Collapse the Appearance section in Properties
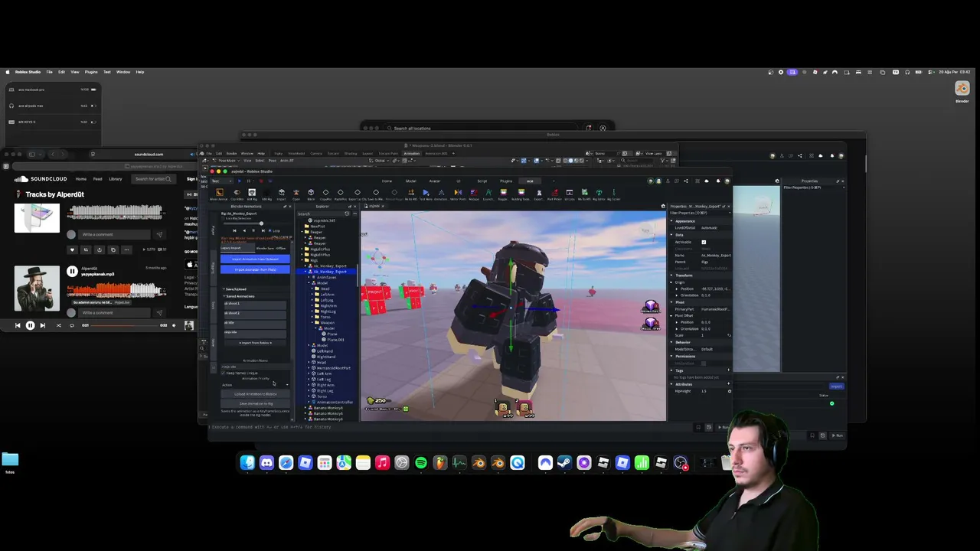 pyautogui.click(x=672, y=221)
